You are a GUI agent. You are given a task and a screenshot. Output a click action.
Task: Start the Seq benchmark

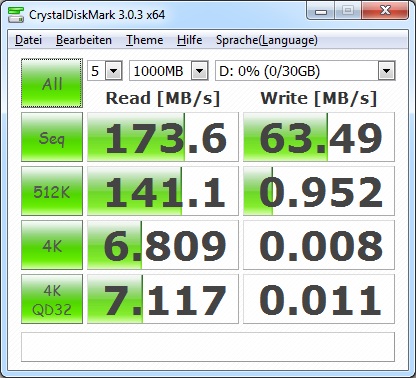[x=52, y=137]
